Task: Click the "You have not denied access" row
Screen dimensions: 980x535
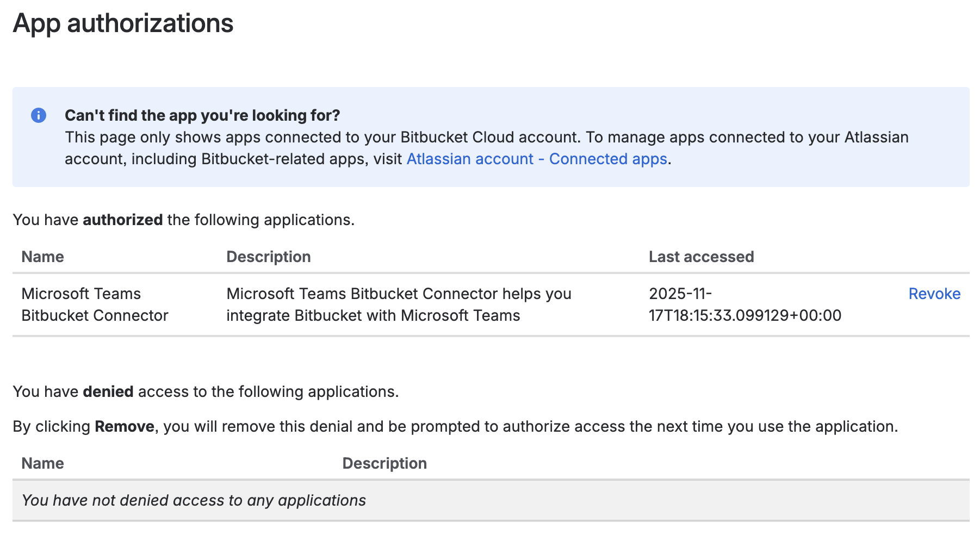Action: click(194, 500)
